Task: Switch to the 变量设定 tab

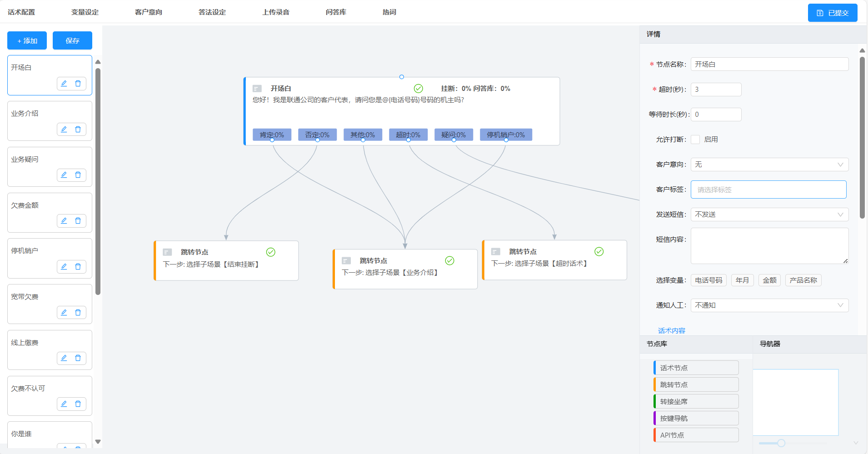Action: tap(85, 12)
